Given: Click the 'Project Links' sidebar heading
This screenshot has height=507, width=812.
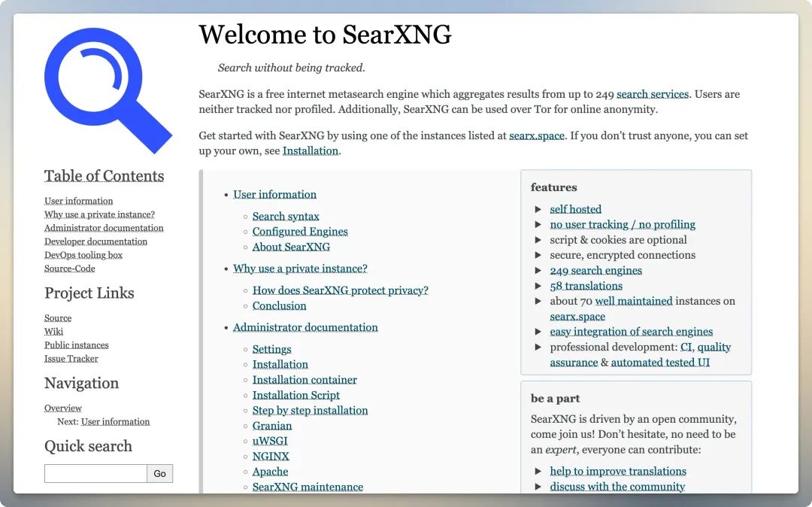Looking at the screenshot, I should pos(89,293).
